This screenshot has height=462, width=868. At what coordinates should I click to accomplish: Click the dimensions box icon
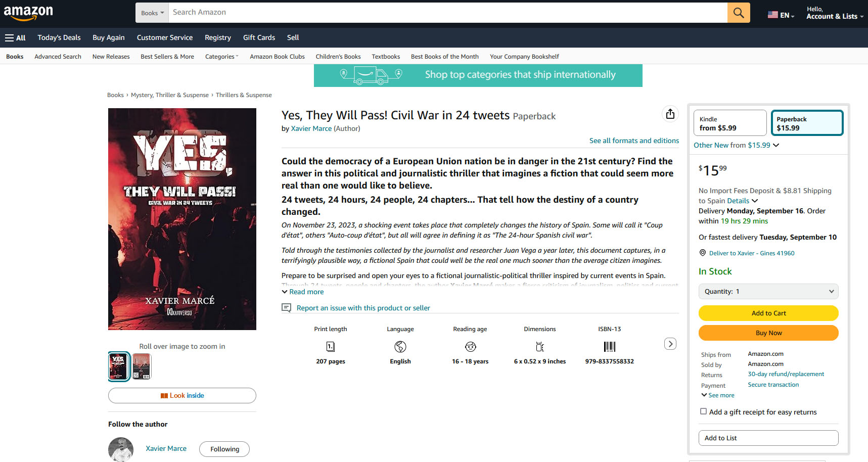[539, 347]
